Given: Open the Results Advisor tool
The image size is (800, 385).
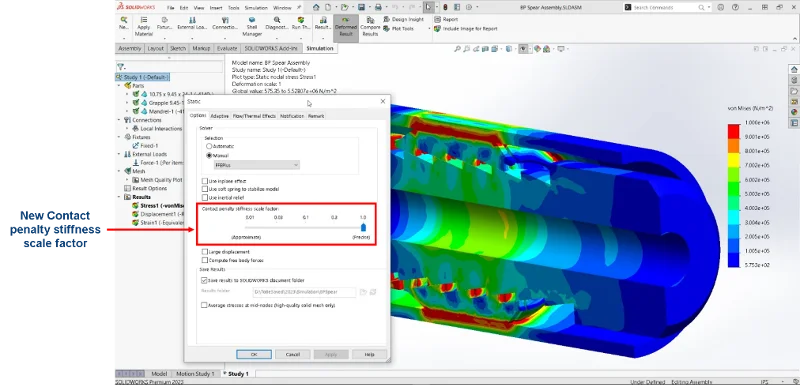Looking at the screenshot, I should (322, 23).
